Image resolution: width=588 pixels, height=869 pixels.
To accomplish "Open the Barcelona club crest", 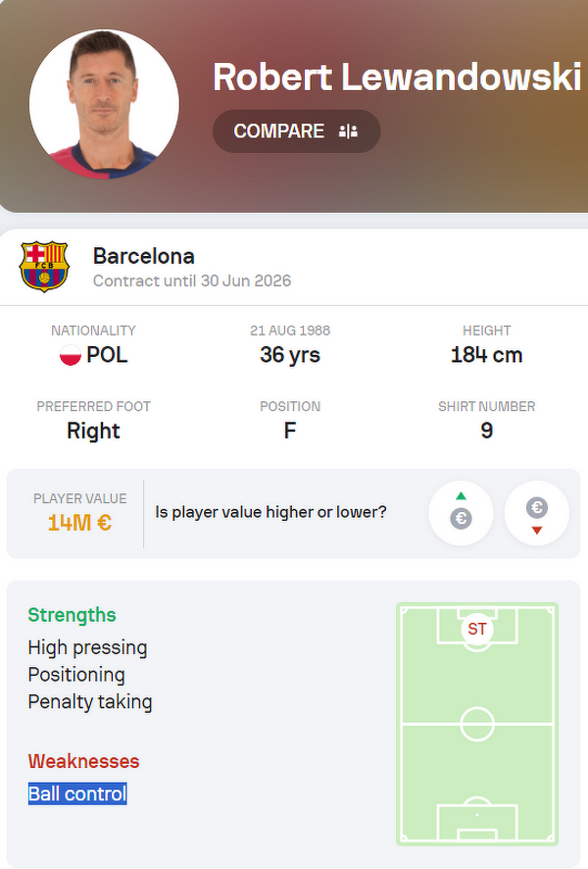I will coord(44,267).
